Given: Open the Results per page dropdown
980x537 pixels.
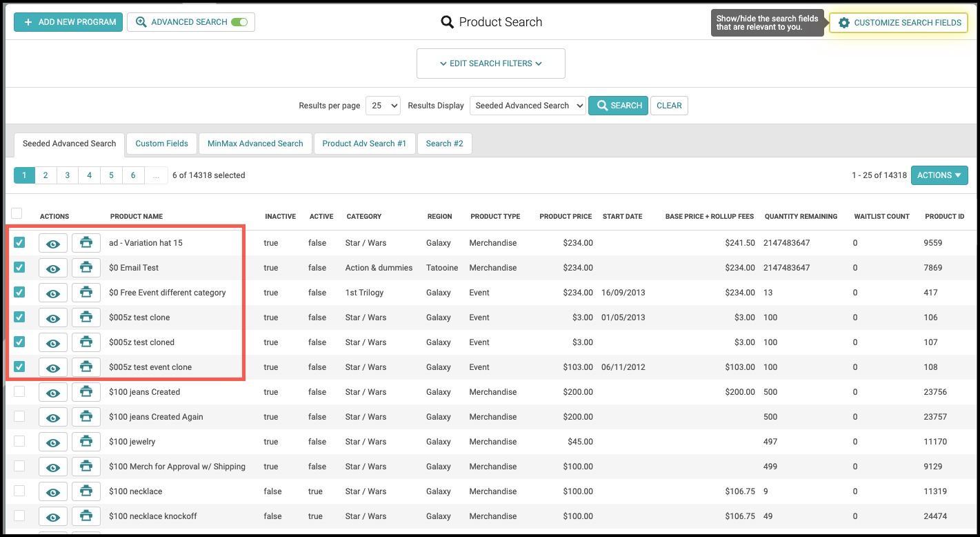Looking at the screenshot, I should tap(383, 106).
